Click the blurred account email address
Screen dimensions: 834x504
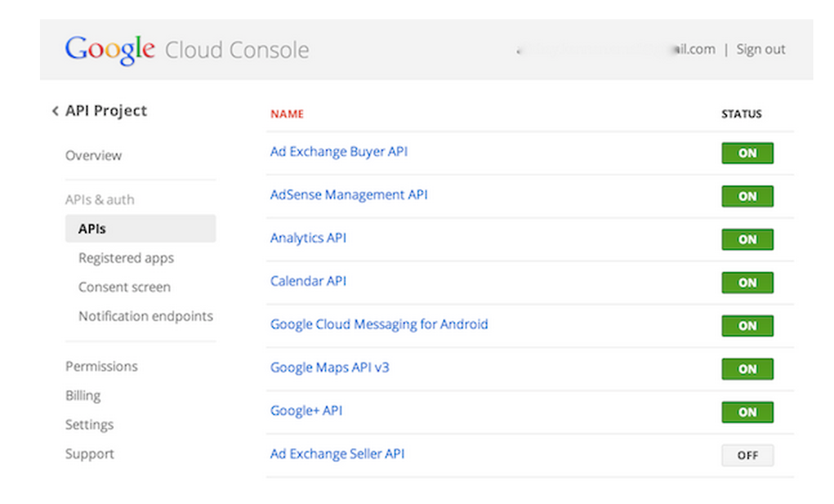tap(616, 50)
